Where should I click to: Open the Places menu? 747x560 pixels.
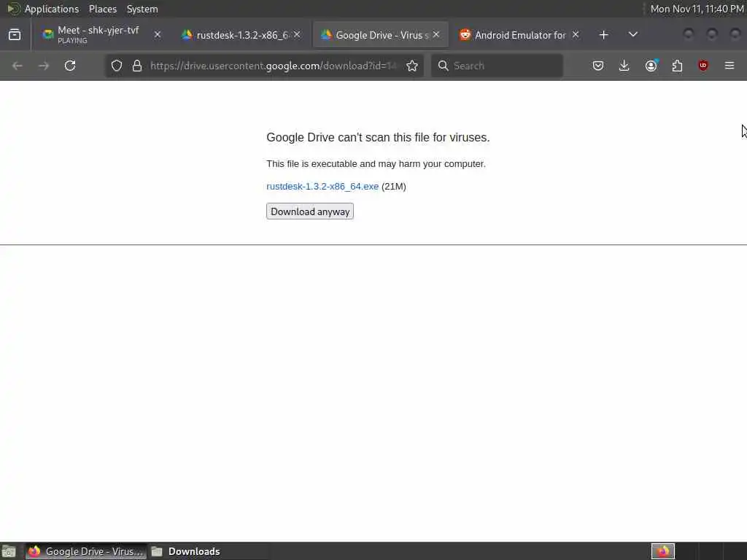click(102, 9)
